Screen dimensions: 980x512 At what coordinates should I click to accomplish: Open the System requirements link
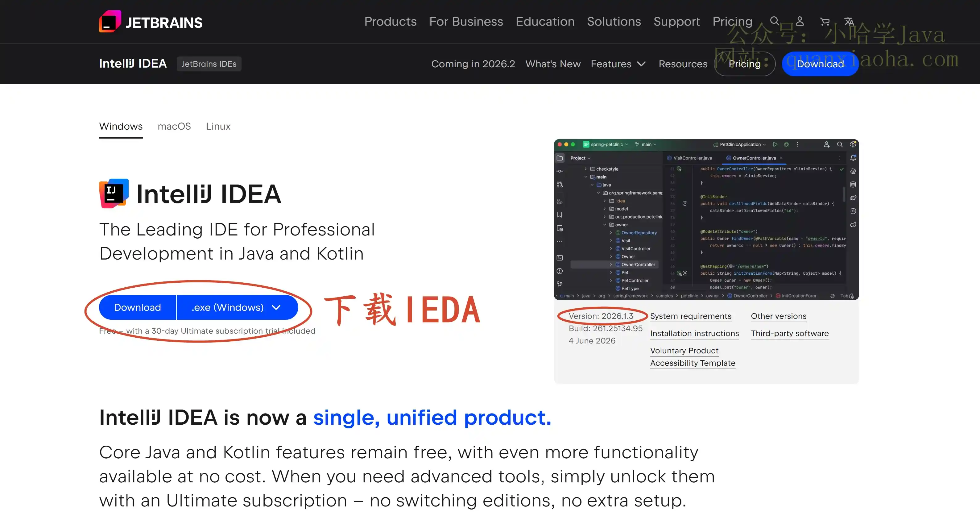691,316
